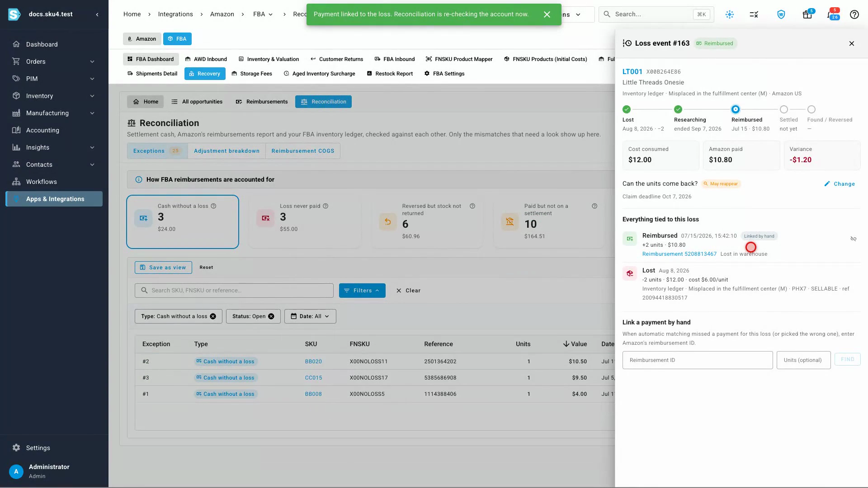Click Change for unit reappearance setting
The height and width of the screenshot is (488, 868).
click(840, 184)
